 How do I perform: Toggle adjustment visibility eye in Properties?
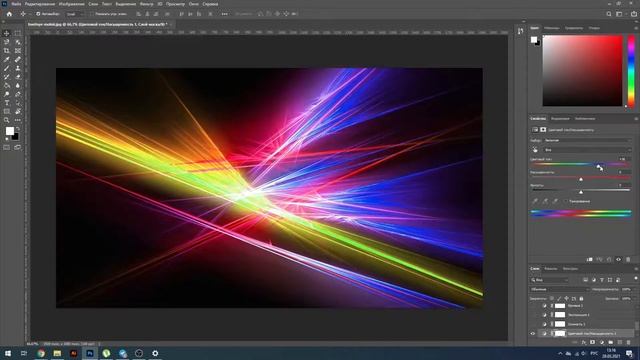click(x=618, y=260)
